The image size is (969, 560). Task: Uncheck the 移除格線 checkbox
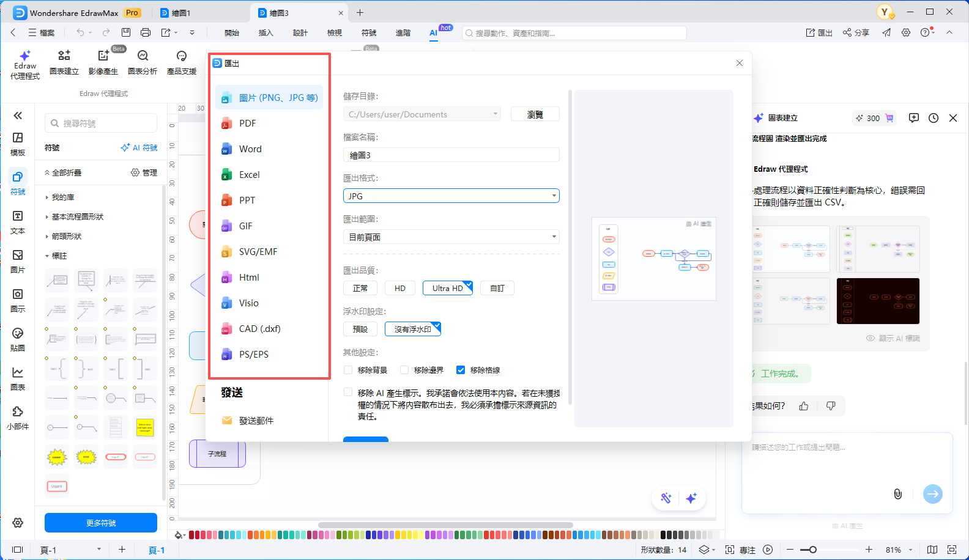461,370
